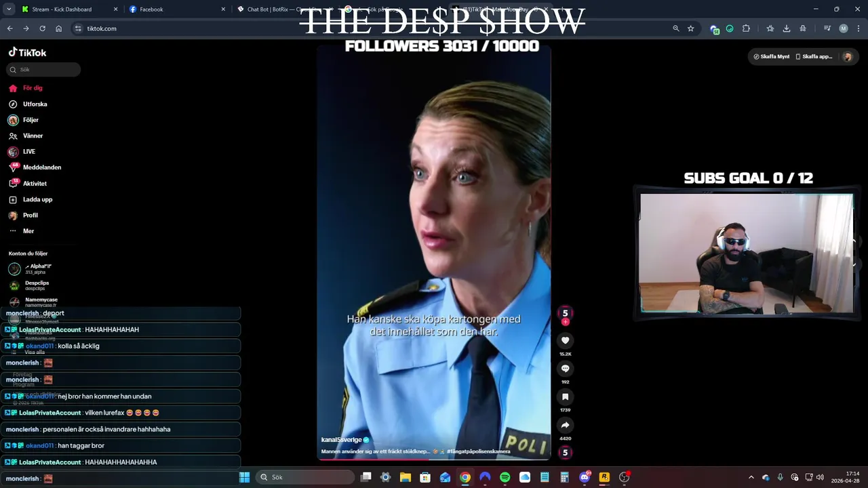
Task: Open profile avatar menu at top right
Action: pyautogui.click(x=847, y=57)
